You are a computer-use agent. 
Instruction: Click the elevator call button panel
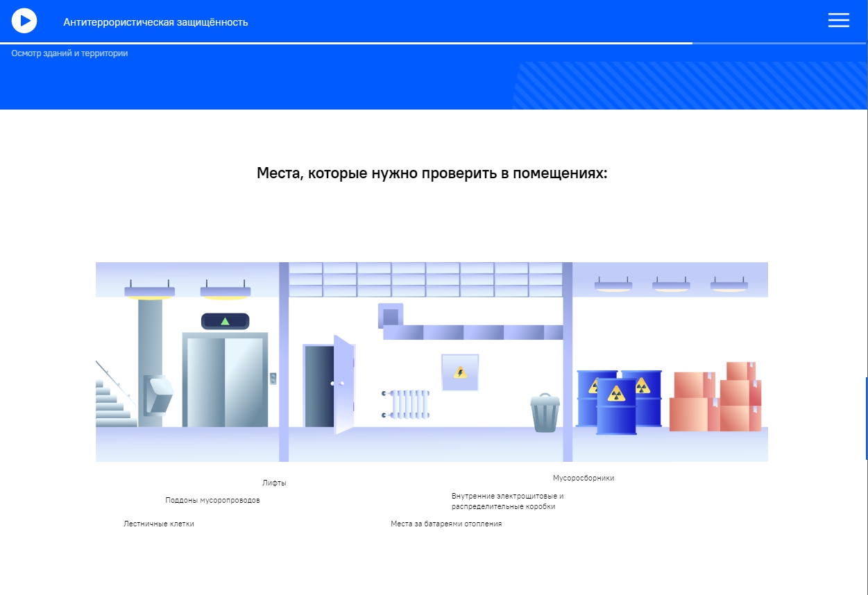(x=273, y=378)
